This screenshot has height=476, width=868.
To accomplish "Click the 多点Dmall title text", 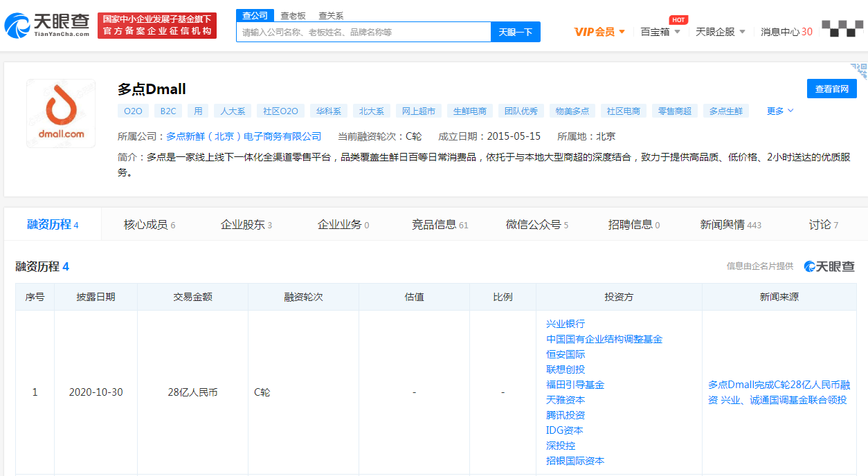I will tap(152, 89).
